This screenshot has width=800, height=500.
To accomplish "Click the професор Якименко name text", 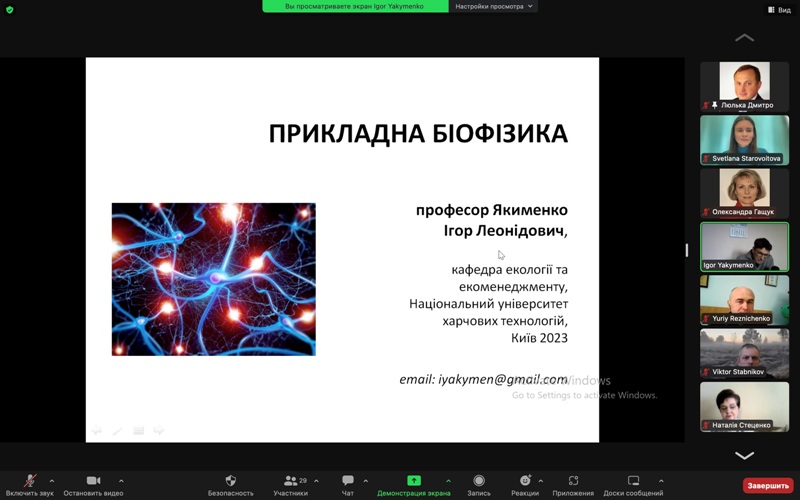I will pyautogui.click(x=492, y=210).
